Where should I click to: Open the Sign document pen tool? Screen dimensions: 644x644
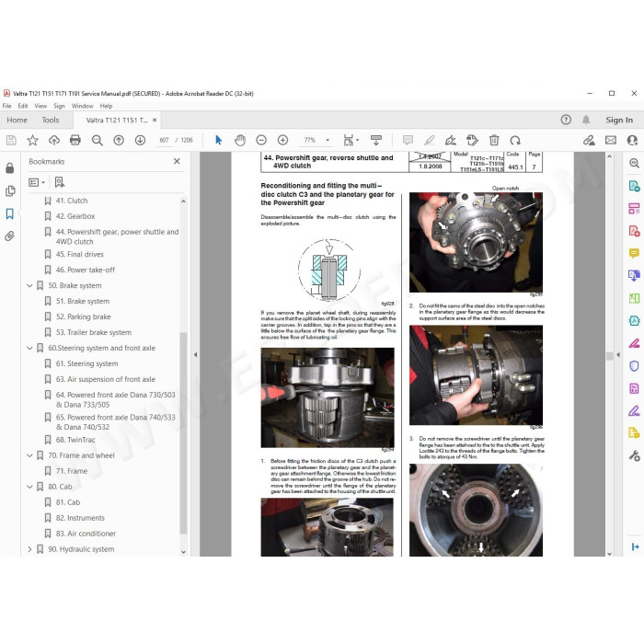[451, 141]
